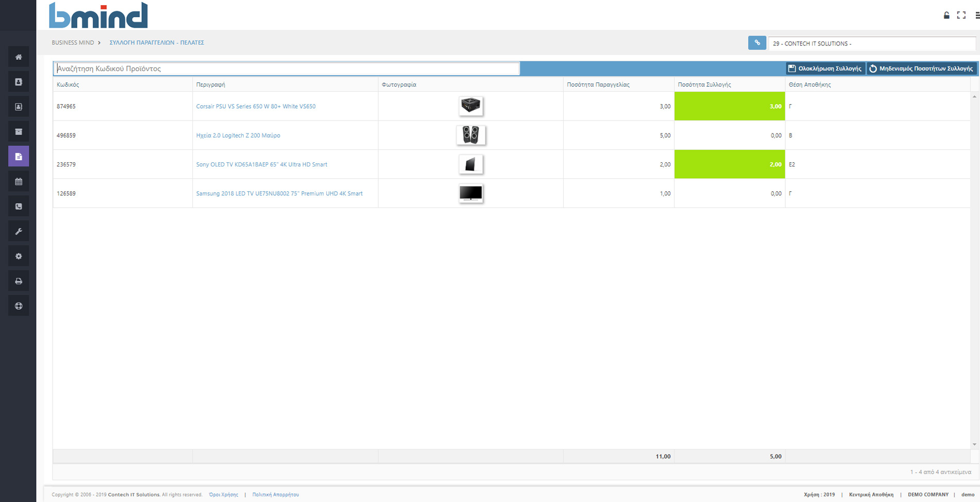Click the blue chain link button
The height and width of the screenshot is (502, 980).
pos(757,43)
